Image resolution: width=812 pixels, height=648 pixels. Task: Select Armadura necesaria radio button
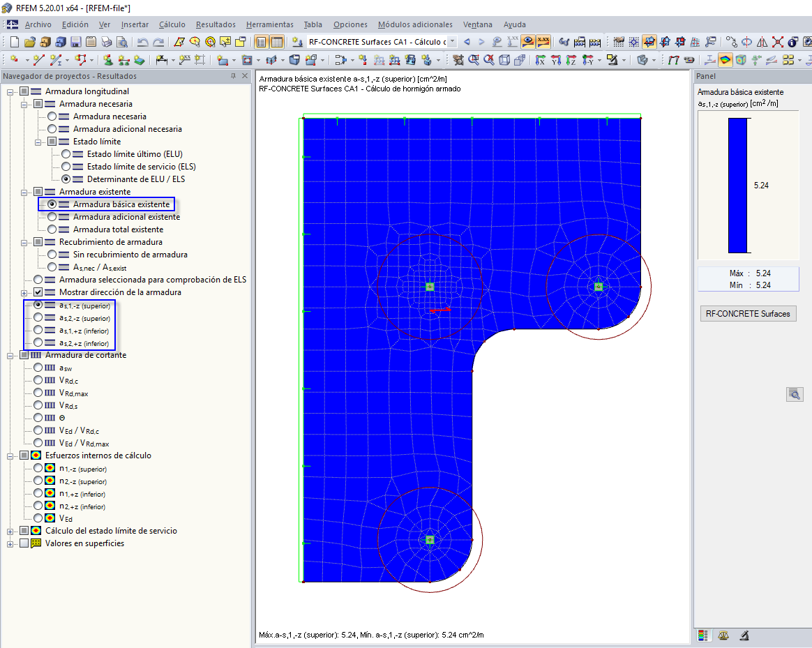(52, 116)
